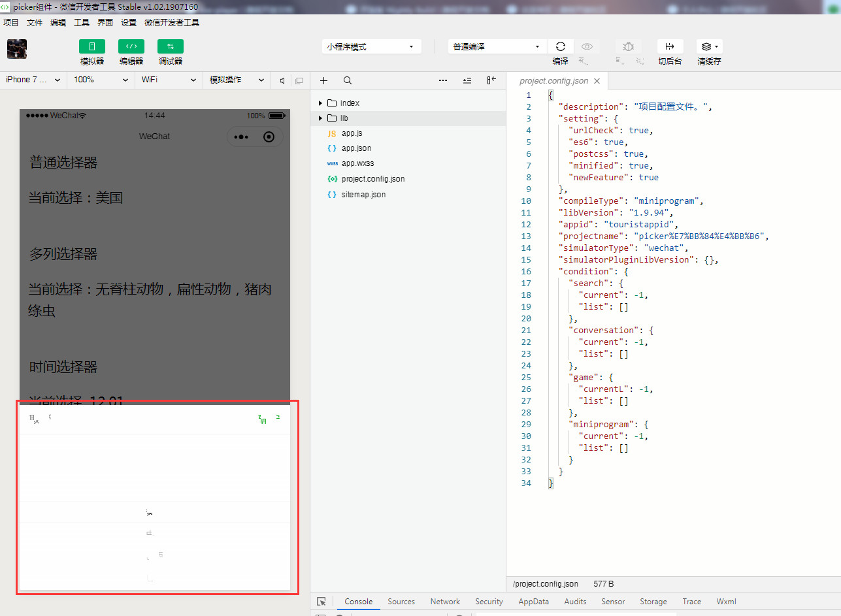The width and height of the screenshot is (841, 616).
Task: Select the project.config.json editor tab
Action: pos(553,81)
